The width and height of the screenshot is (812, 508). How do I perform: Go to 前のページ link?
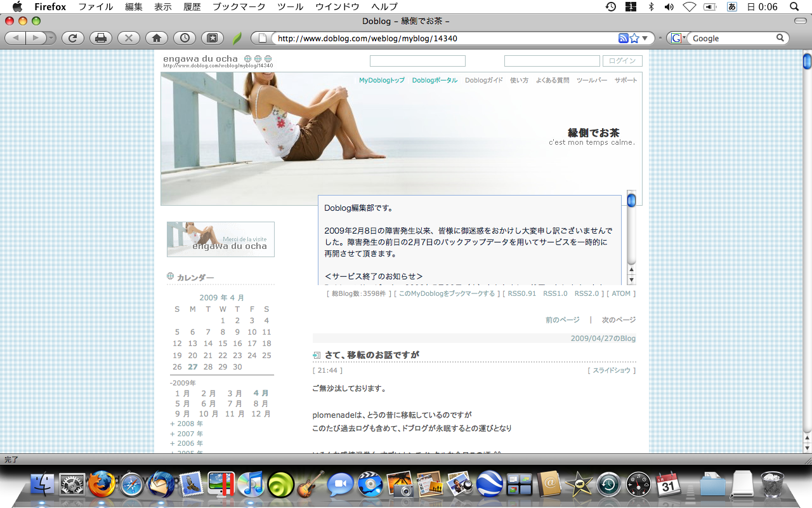point(563,320)
